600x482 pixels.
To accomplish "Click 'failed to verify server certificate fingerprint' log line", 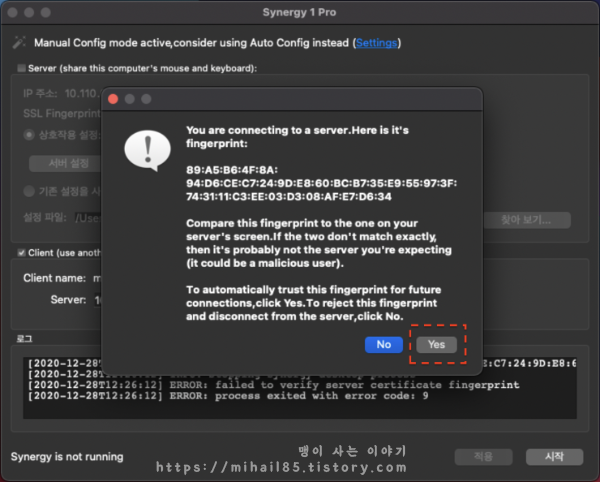I will (273, 385).
